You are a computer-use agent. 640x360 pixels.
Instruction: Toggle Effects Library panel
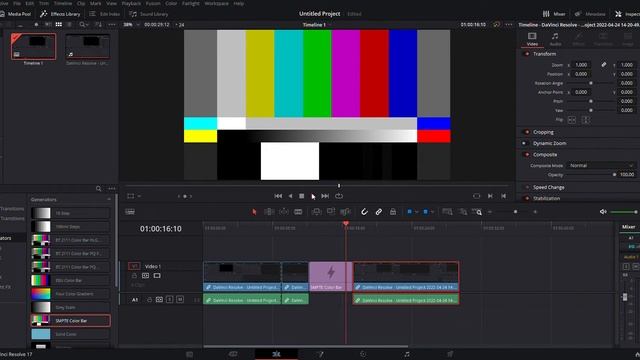60,14
